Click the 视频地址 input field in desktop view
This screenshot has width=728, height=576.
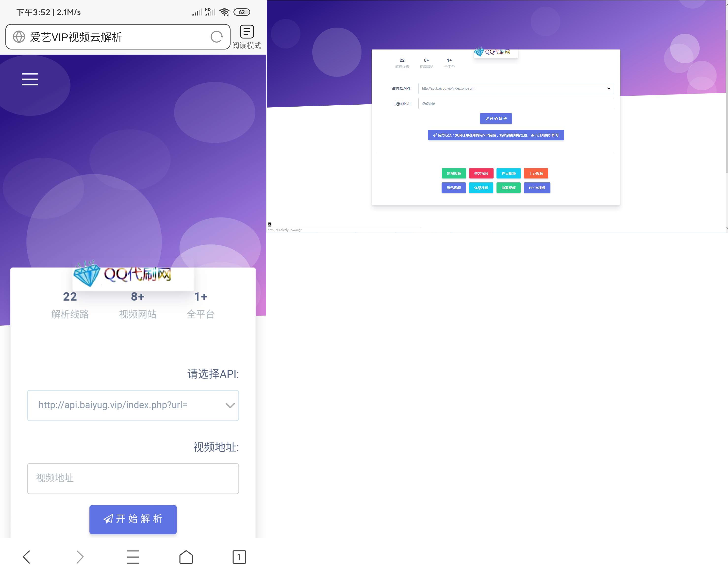[516, 104]
